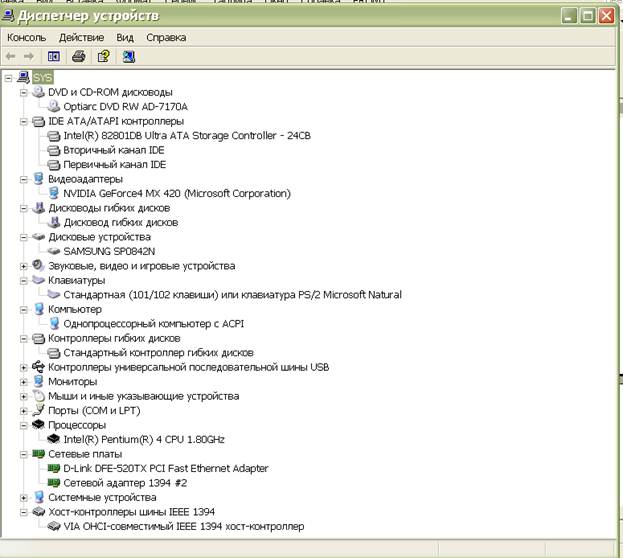Click the Дисководы гибких дисков category icon
623x558 pixels.
(x=39, y=207)
